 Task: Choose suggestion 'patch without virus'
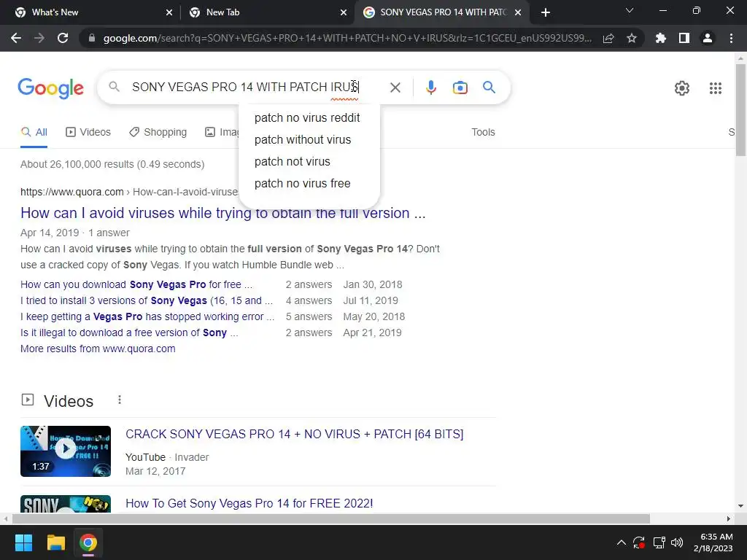point(303,139)
